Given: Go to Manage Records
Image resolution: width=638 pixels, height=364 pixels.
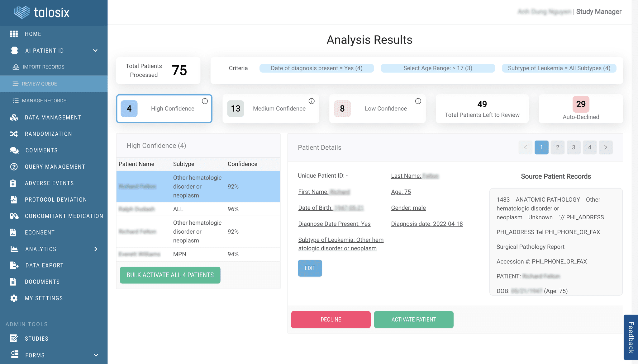Looking at the screenshot, I should click(x=44, y=100).
